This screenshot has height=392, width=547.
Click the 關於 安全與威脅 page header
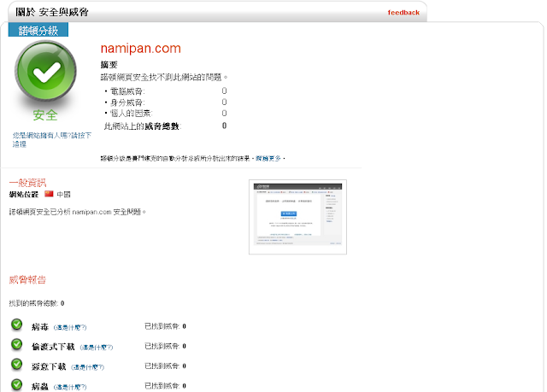click(x=52, y=12)
